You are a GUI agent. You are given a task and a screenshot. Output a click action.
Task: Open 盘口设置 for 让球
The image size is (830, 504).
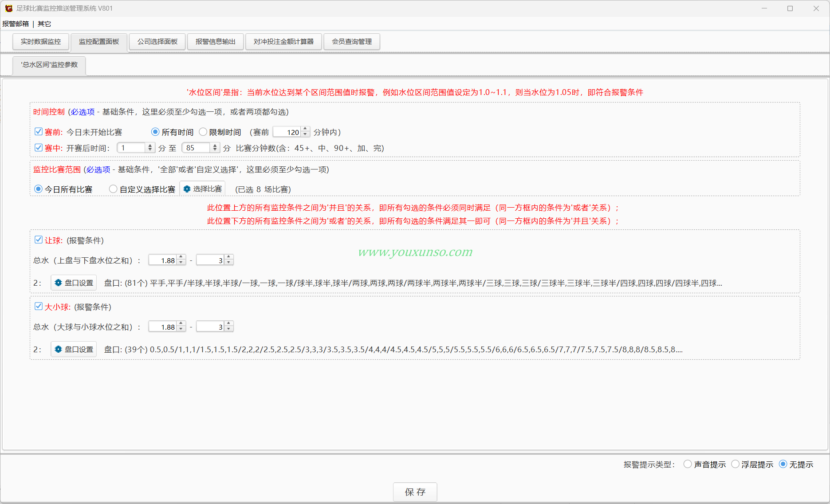tap(74, 283)
